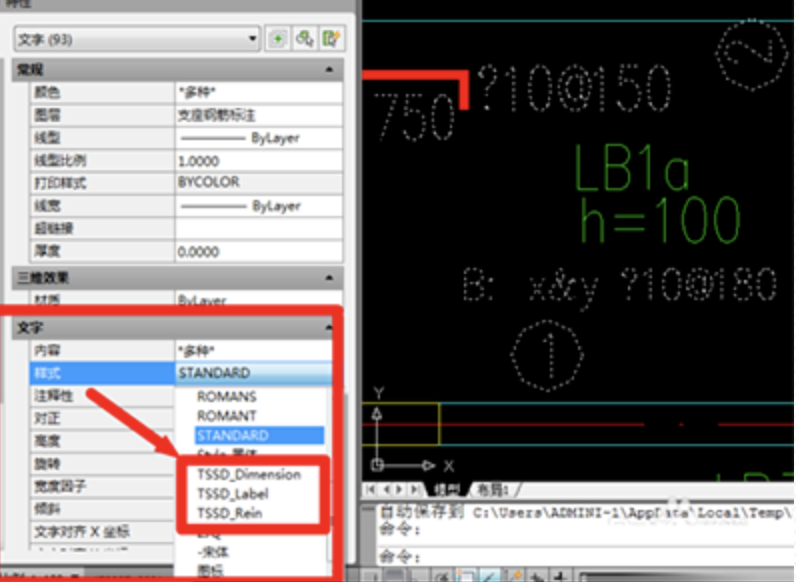Click the green LB1a text in drawing

(x=632, y=168)
